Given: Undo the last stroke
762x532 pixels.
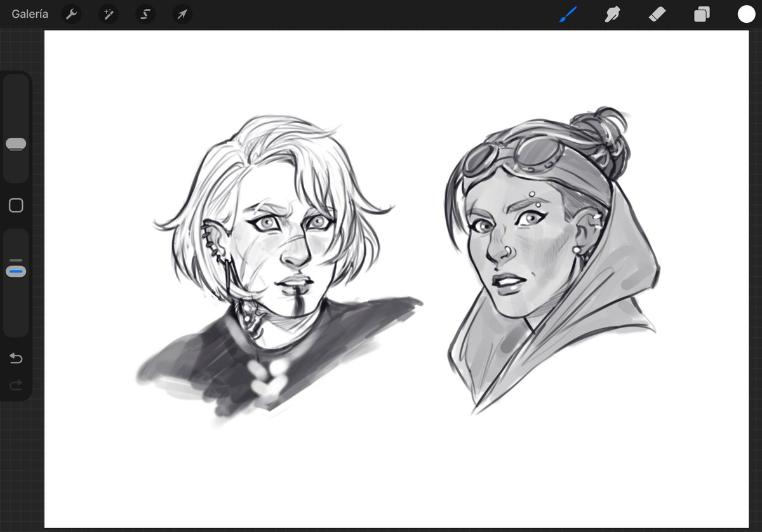Looking at the screenshot, I should (x=16, y=359).
